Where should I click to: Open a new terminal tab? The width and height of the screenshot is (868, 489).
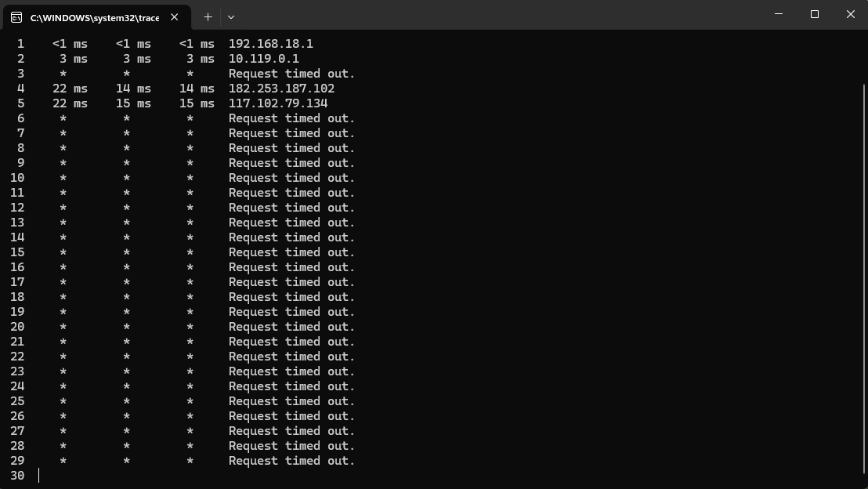pyautogui.click(x=208, y=17)
